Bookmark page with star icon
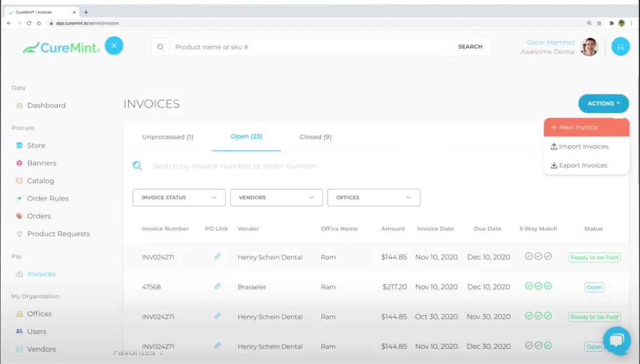The height and width of the screenshot is (364, 640). (599, 23)
